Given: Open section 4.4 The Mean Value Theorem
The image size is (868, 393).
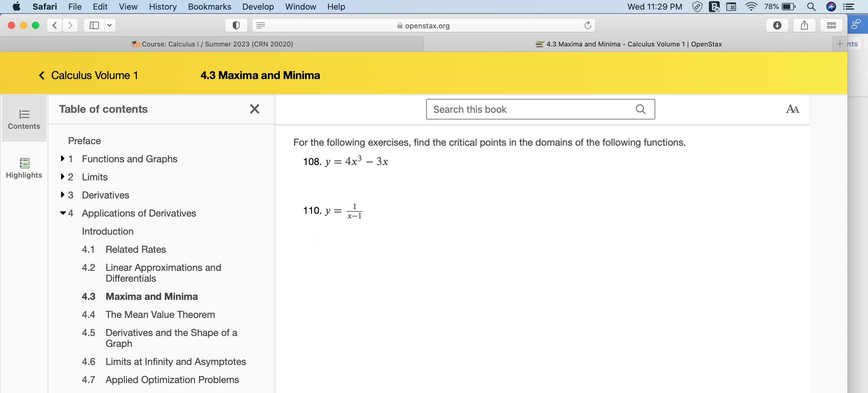Looking at the screenshot, I should 160,314.
